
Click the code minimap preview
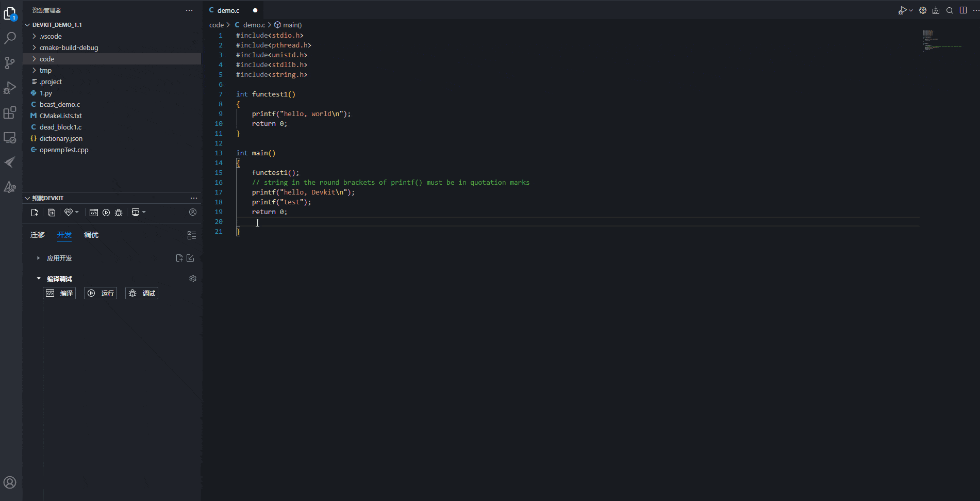coord(942,41)
